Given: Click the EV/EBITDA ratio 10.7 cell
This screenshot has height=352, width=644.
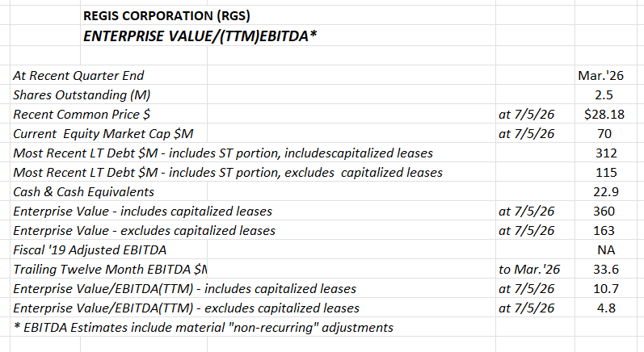Looking at the screenshot, I should 606,288.
